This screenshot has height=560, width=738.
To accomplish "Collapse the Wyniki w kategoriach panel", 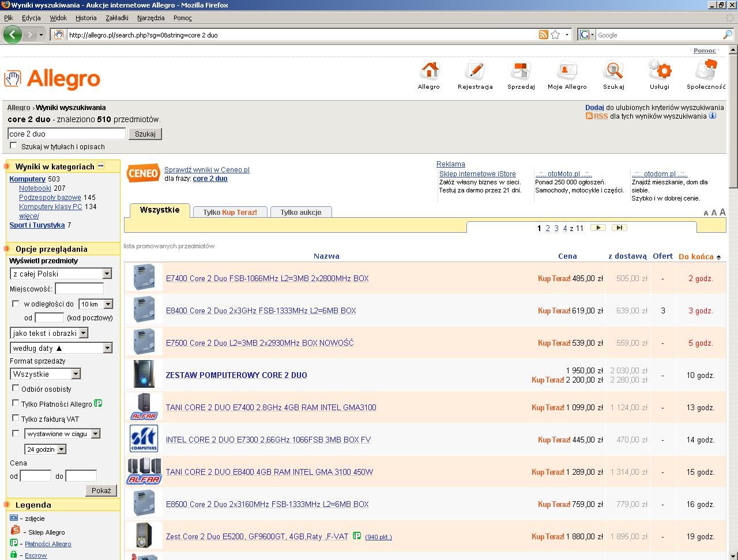I will (x=100, y=166).
